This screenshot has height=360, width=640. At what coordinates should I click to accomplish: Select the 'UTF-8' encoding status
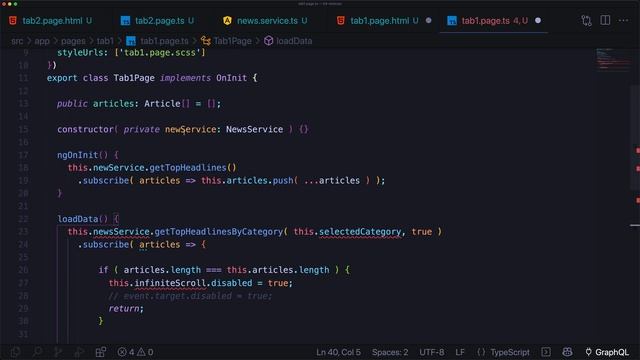click(431, 352)
